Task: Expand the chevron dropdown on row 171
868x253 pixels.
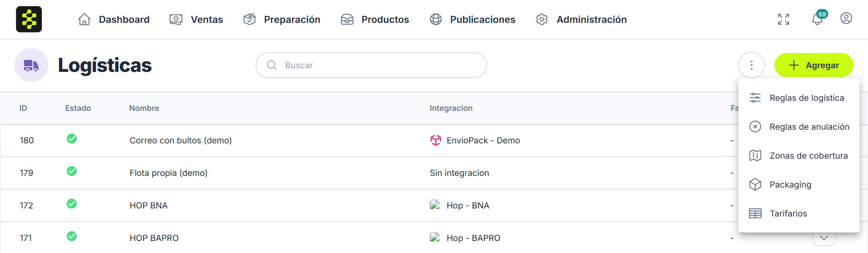Action: tap(824, 238)
